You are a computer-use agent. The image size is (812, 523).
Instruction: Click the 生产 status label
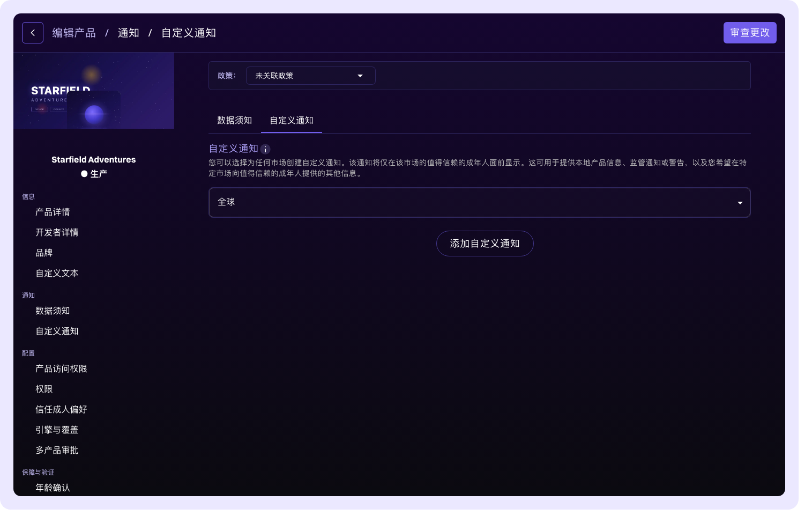point(99,174)
